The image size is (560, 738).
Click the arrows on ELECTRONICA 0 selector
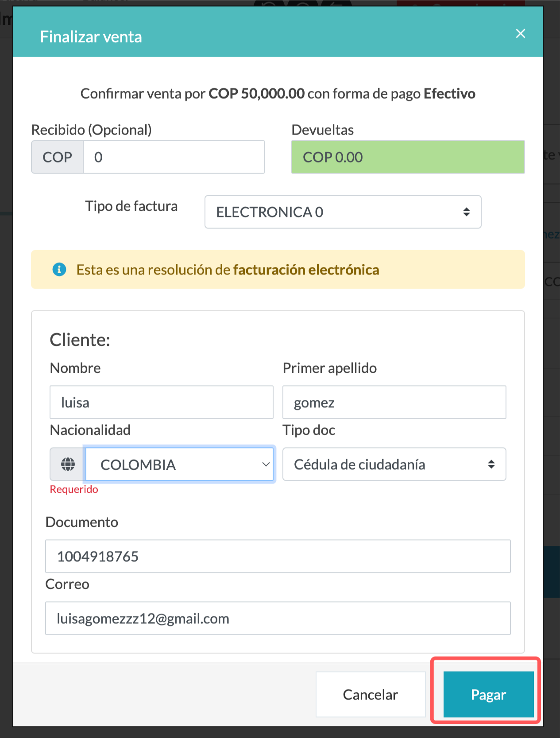click(x=466, y=212)
